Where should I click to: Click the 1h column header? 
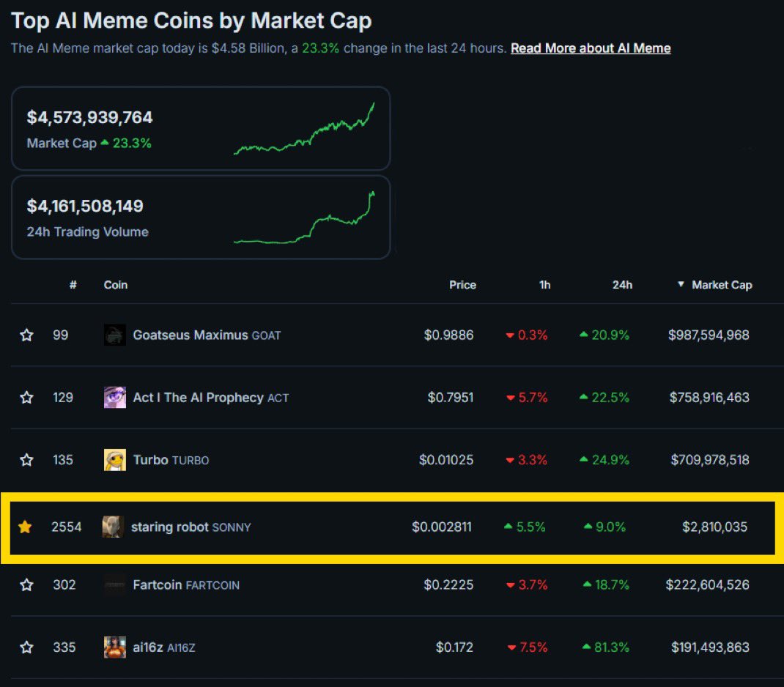(x=544, y=285)
